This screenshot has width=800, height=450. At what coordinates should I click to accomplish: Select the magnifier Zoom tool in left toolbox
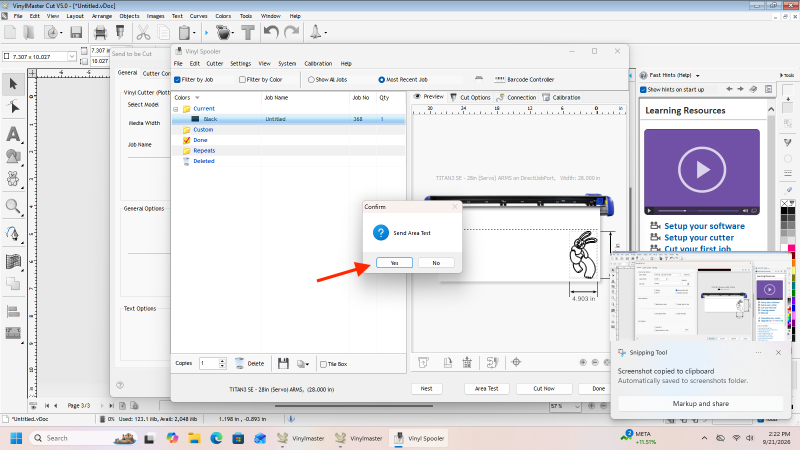[x=13, y=207]
